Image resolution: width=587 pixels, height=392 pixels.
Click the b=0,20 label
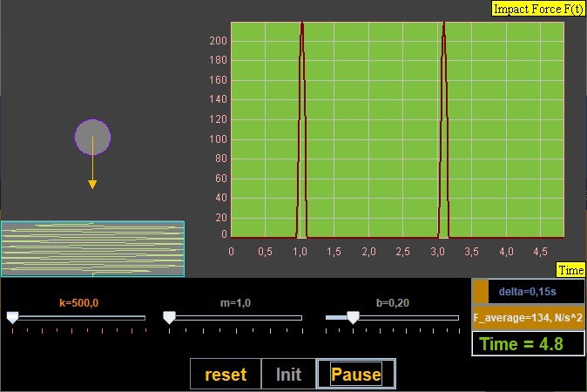click(392, 302)
